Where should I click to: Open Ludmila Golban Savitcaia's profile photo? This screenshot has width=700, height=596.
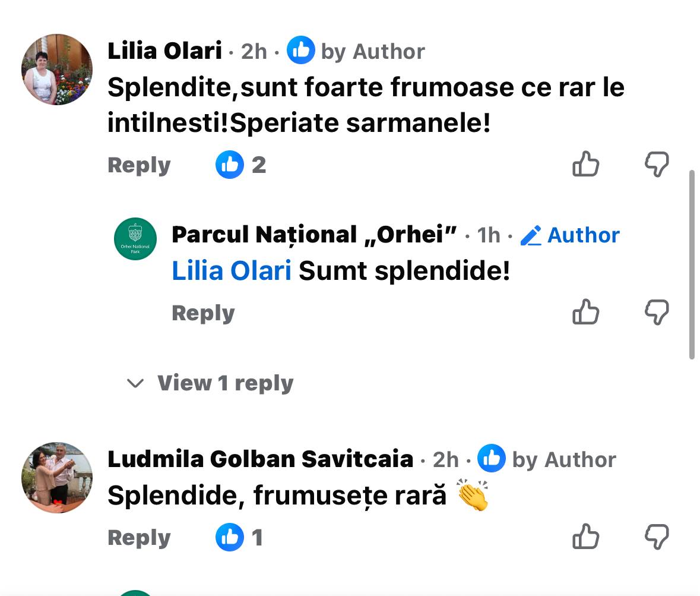tap(57, 477)
